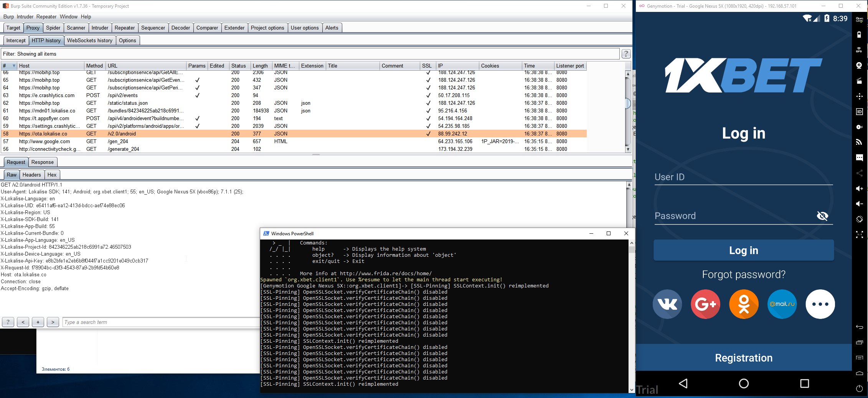This screenshot has height=398, width=868.
Task: Select row 57 www.google.com
Action: tap(294, 141)
